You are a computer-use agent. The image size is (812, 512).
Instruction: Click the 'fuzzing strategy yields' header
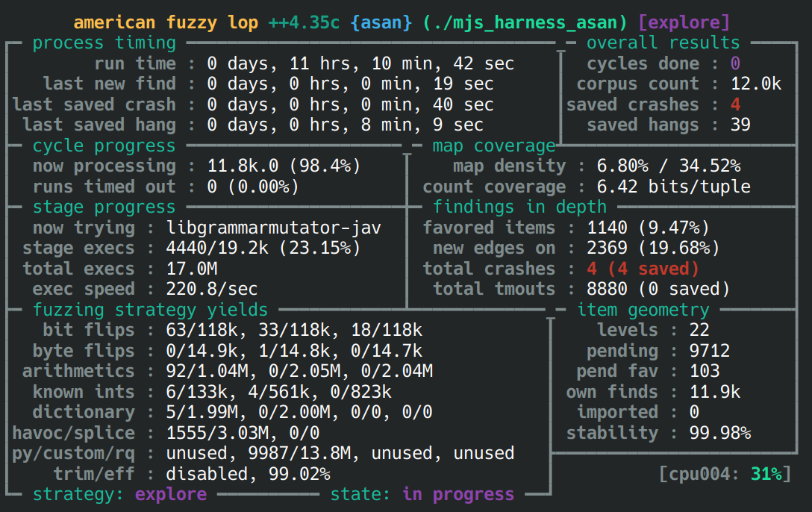point(150,310)
